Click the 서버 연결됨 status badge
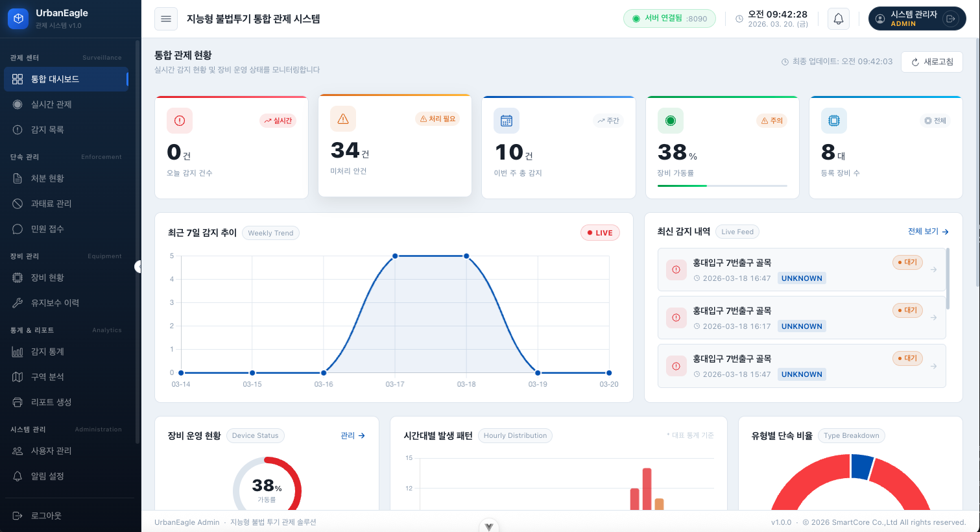Screen dimensions: 980x532 tap(669, 19)
